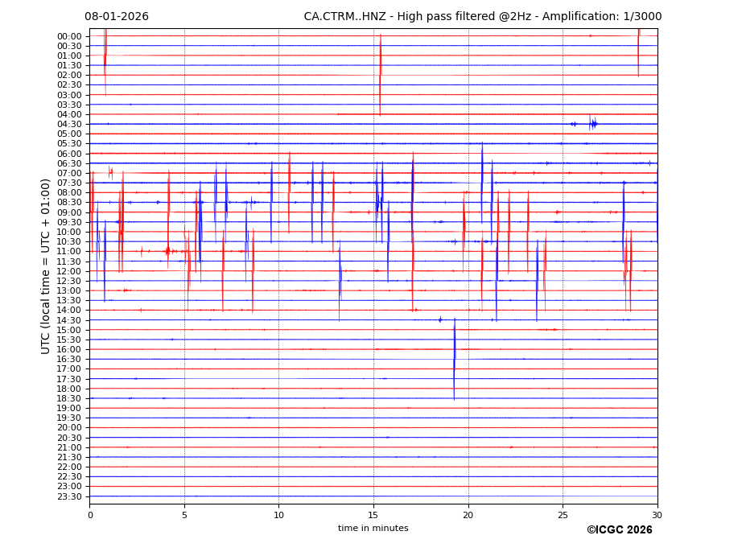Image resolution: width=746 pixels, height=560 pixels.
Task: Click the 20:00 time row label
Action: (x=68, y=427)
